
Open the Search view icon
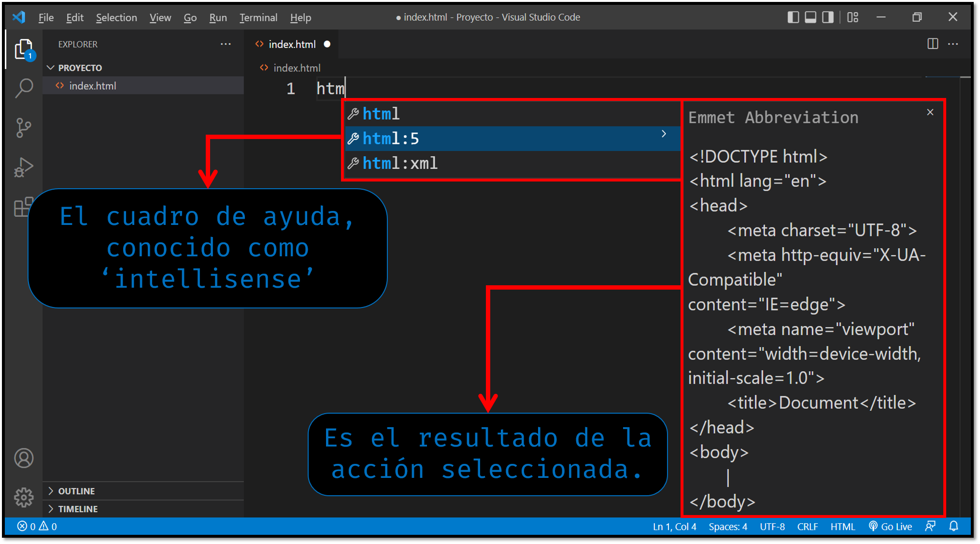coord(24,88)
